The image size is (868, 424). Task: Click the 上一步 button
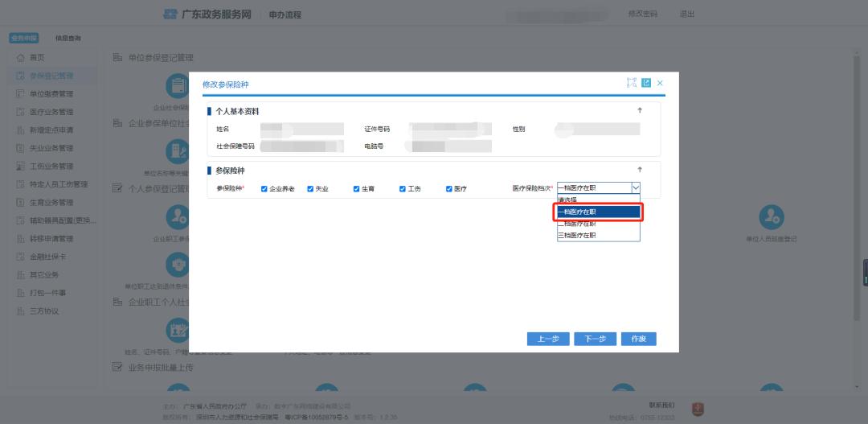(548, 339)
